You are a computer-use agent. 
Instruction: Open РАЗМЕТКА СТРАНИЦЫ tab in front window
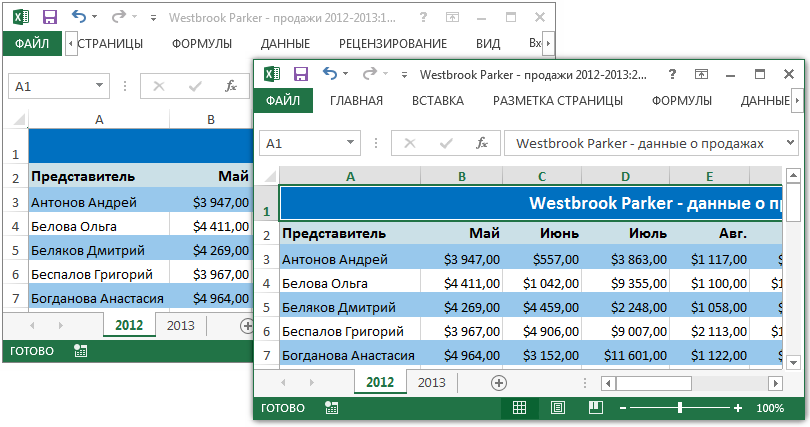[x=558, y=101]
